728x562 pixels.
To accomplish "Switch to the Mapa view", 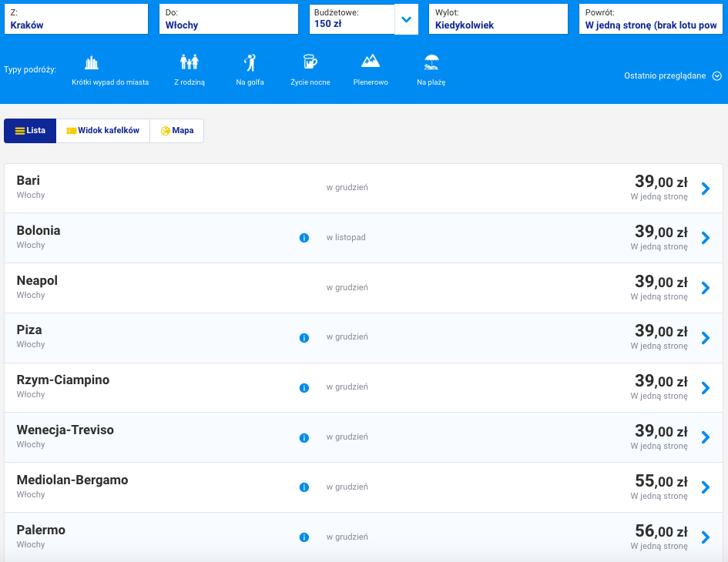I will click(177, 131).
